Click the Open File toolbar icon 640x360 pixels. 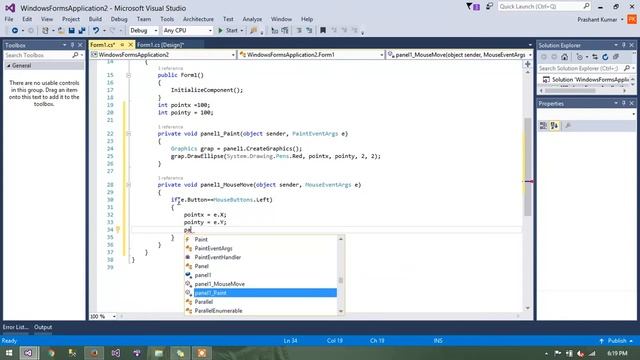(x=61, y=31)
